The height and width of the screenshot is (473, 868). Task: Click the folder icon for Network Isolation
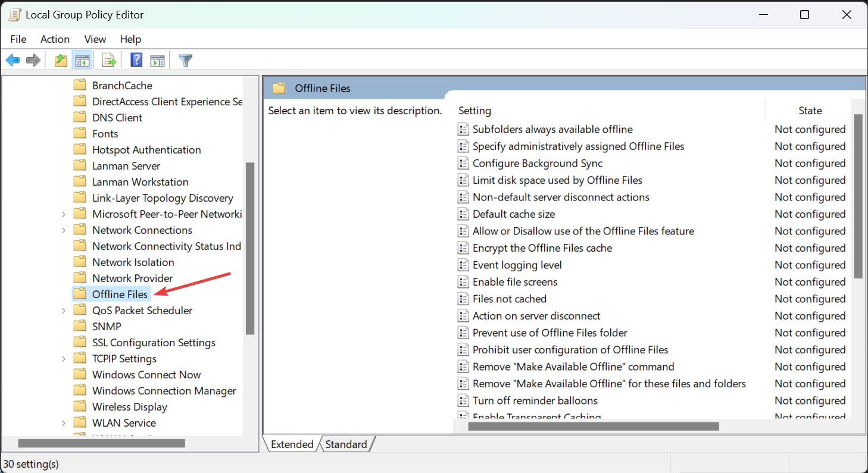coord(80,262)
